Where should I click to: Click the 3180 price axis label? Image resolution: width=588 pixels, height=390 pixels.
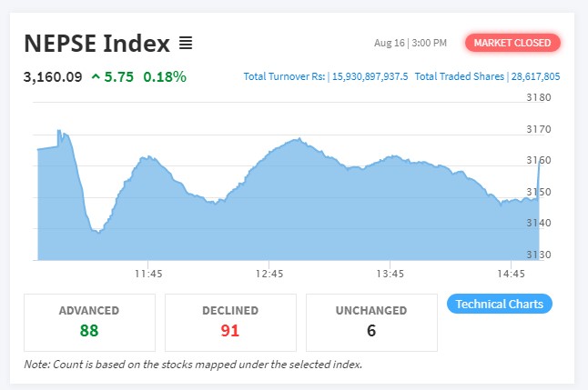point(539,97)
